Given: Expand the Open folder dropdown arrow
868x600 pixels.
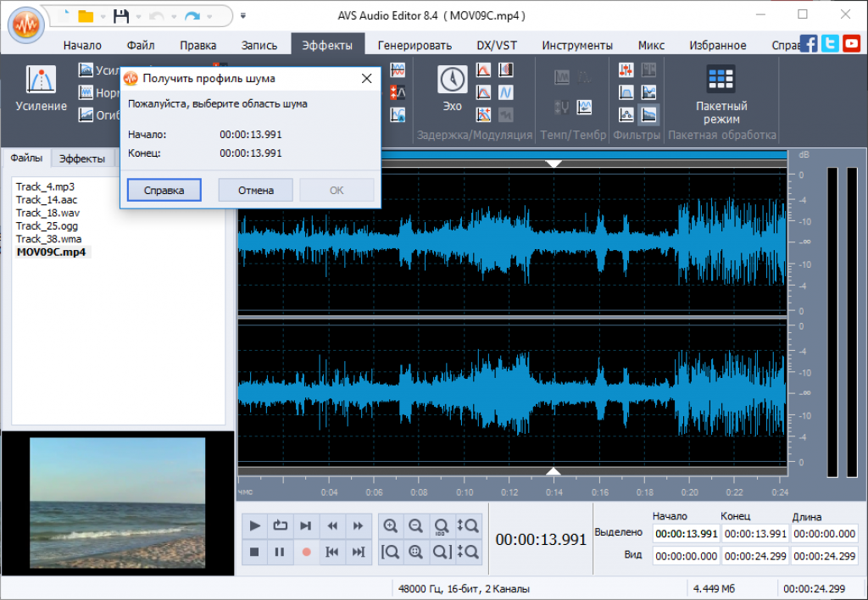Looking at the screenshot, I should pyautogui.click(x=103, y=17).
